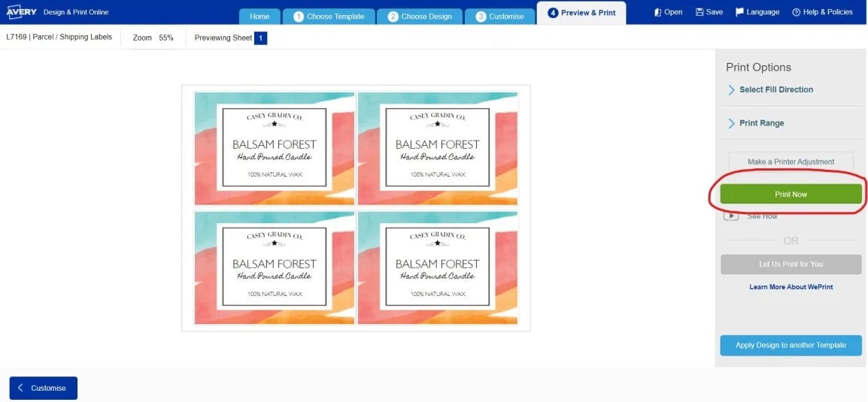Go to Choose Template step tab
This screenshot has width=868, height=402.
click(x=329, y=17)
